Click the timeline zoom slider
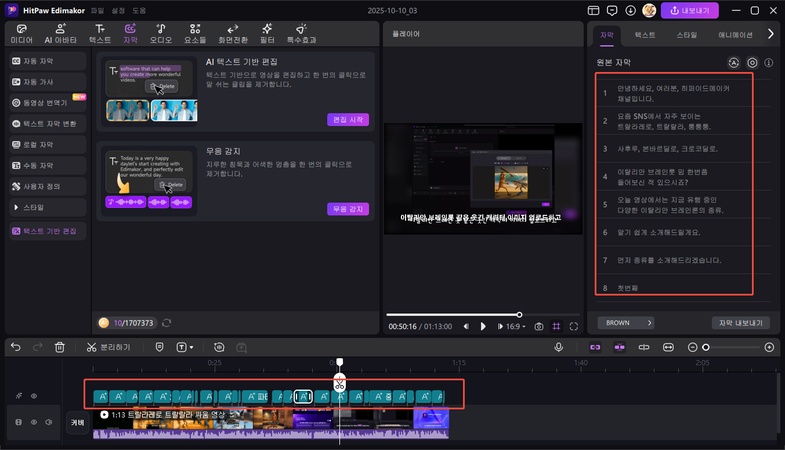 tap(706, 347)
